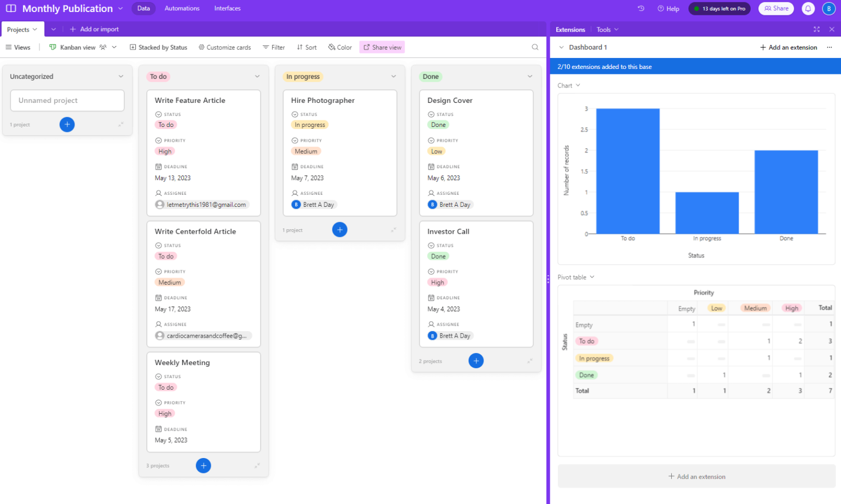The height and width of the screenshot is (504, 841).
Task: Open the Sort settings
Action: [307, 47]
